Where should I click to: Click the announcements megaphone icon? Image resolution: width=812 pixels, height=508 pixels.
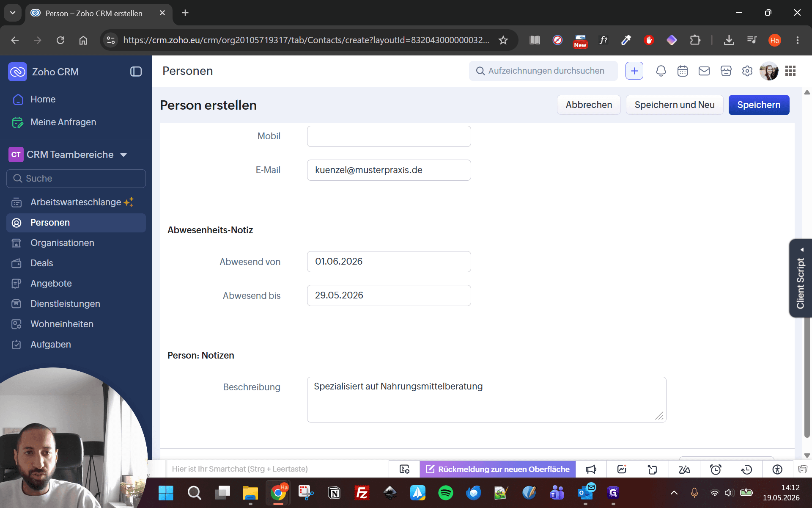pos(591,469)
